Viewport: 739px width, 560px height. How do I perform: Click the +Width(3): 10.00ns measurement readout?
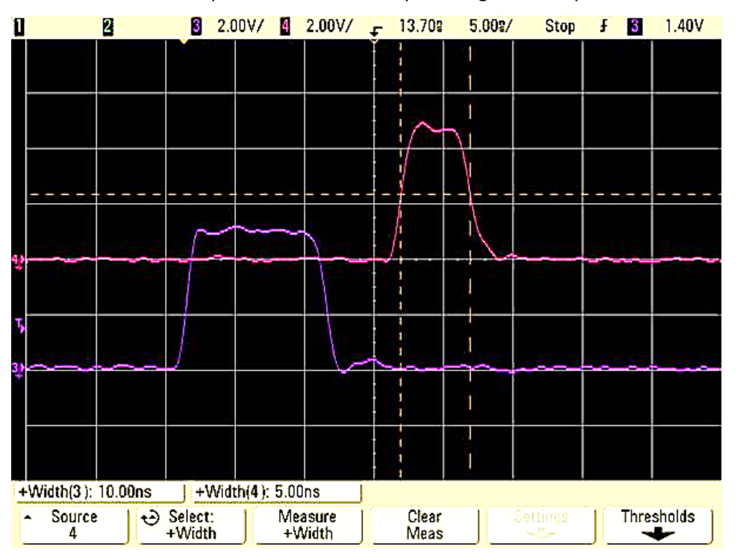(99, 491)
